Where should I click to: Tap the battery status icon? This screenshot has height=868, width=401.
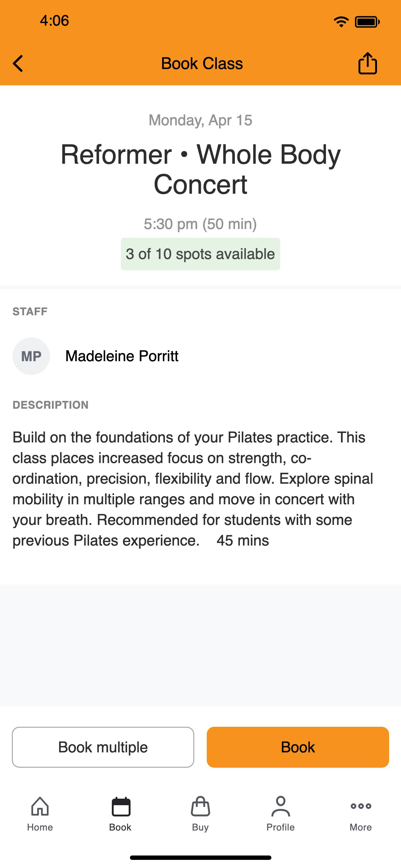pyautogui.click(x=367, y=22)
